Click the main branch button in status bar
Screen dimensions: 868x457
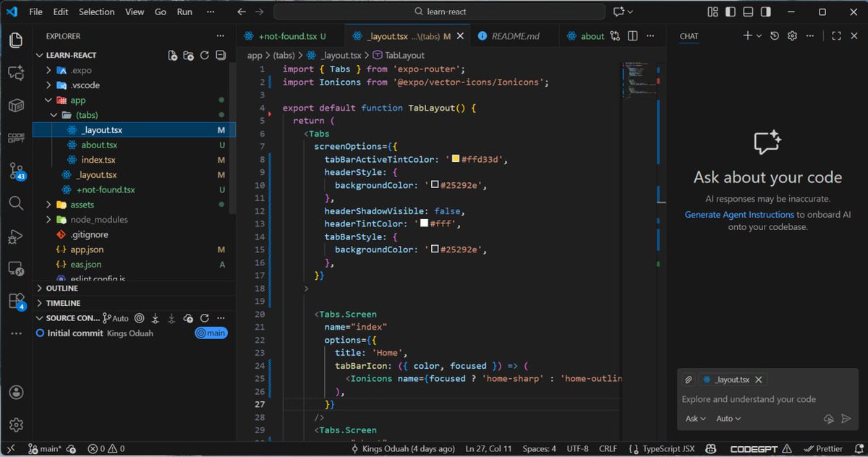click(x=43, y=448)
